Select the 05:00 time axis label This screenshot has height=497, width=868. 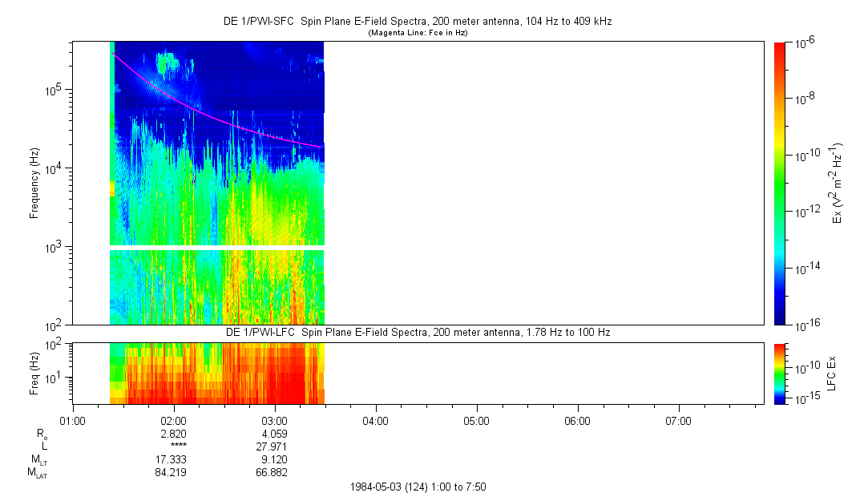477,420
